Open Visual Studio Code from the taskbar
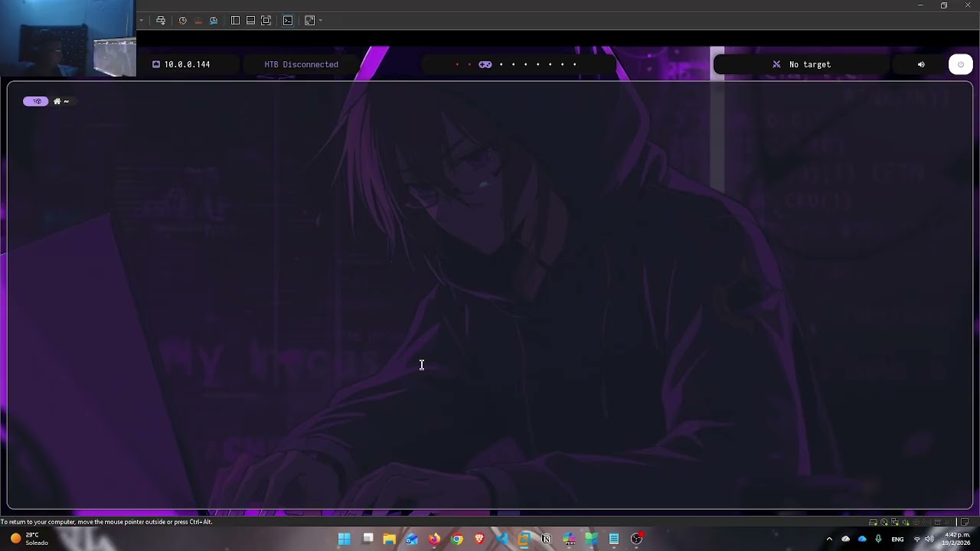This screenshot has width=980, height=551. tap(501, 539)
